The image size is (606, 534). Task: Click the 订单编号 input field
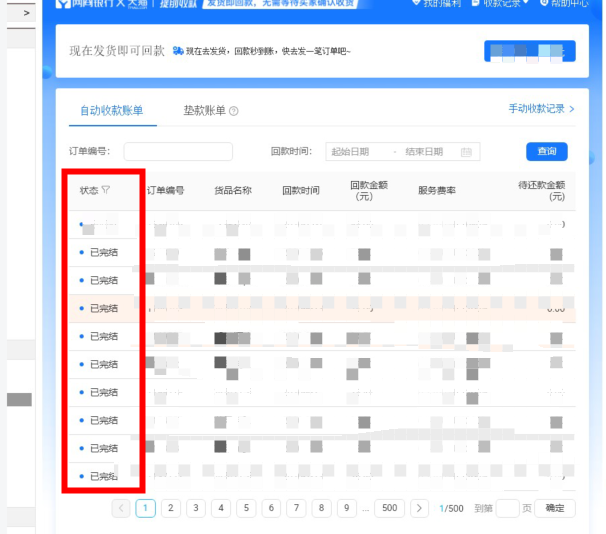click(x=178, y=152)
